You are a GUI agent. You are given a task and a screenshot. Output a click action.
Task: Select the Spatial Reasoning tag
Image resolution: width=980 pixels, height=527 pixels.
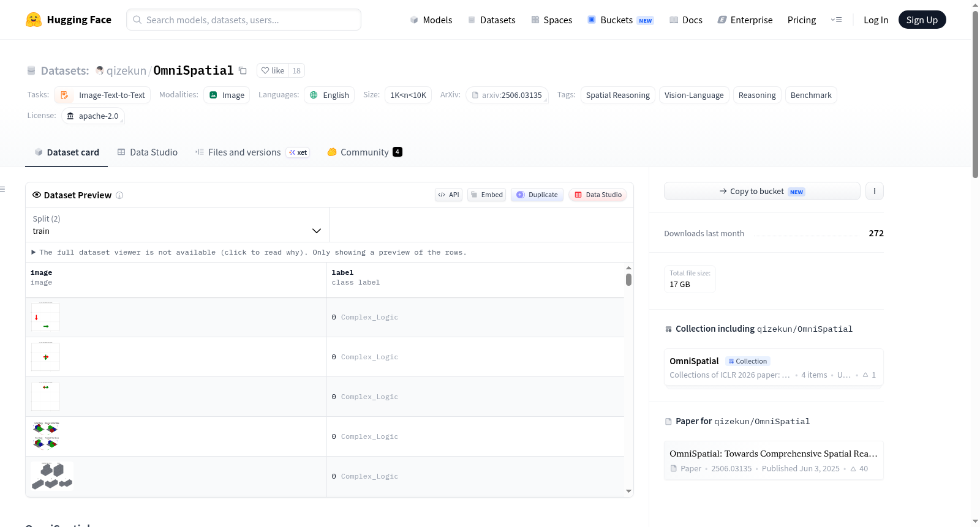click(618, 95)
